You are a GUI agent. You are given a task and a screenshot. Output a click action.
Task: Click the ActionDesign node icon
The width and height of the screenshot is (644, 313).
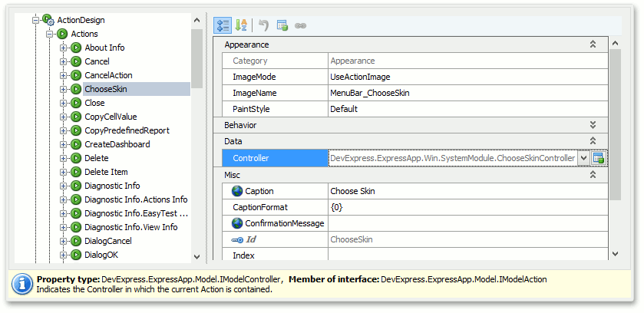point(48,20)
